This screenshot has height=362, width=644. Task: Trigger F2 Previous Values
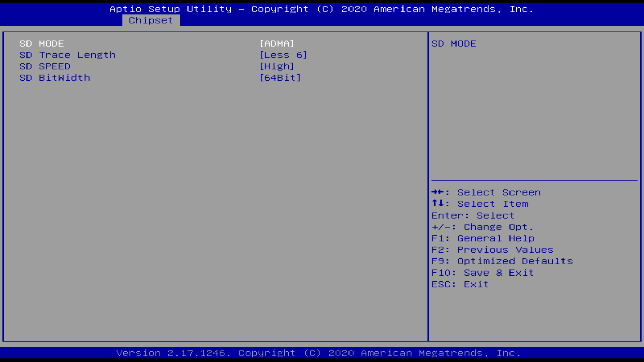coord(492,250)
